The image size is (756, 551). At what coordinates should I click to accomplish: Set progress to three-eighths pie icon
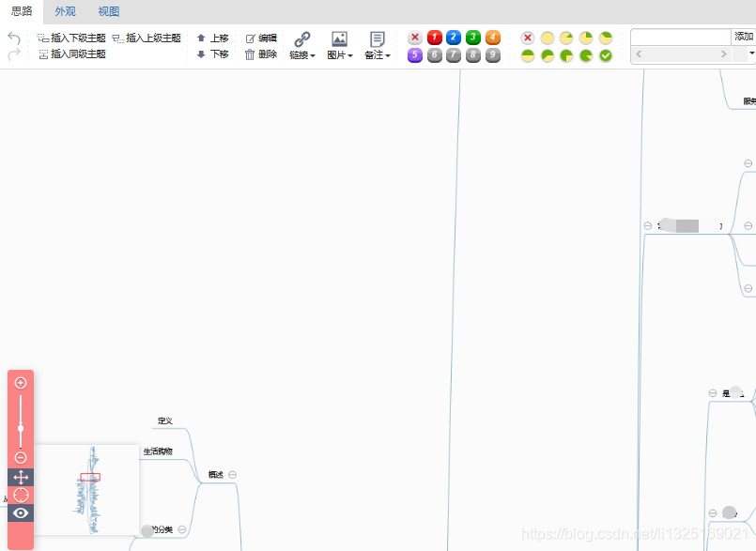point(606,38)
